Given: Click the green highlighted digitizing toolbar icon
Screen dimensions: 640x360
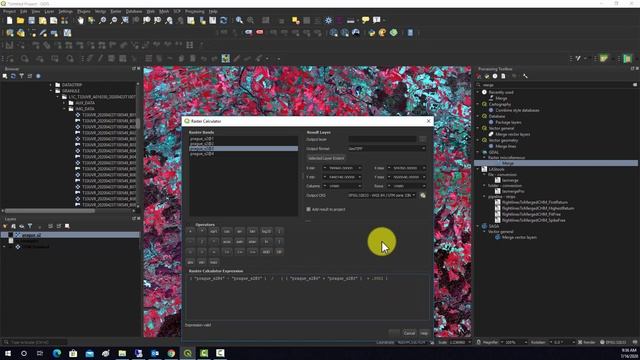Looking at the screenshot, I should (225, 58).
